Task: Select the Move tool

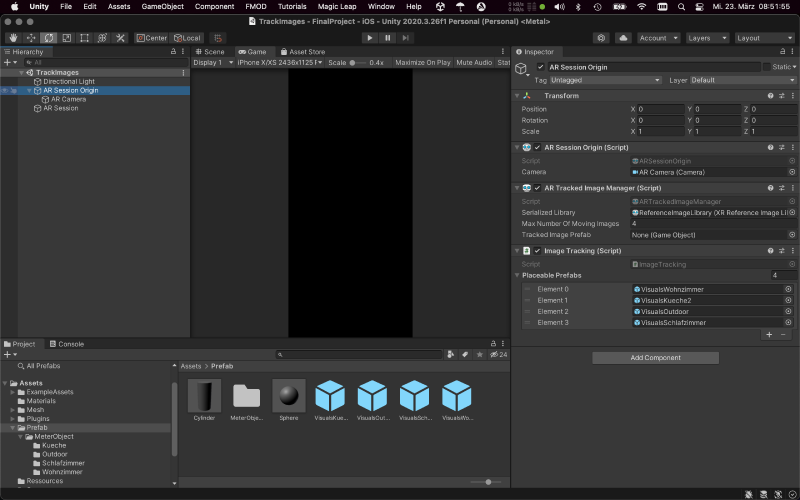Action: 31,38
